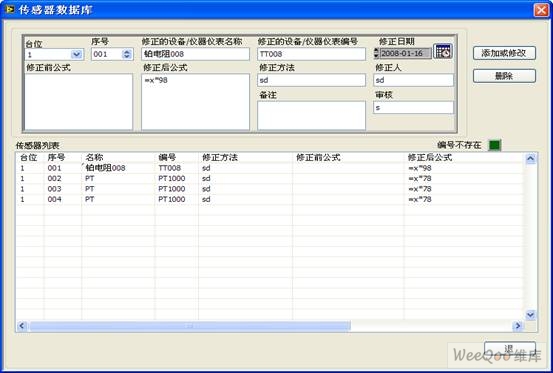Image resolution: width=553 pixels, height=373 pixels.
Task: Click the equipment number field TT008
Action: (311, 54)
